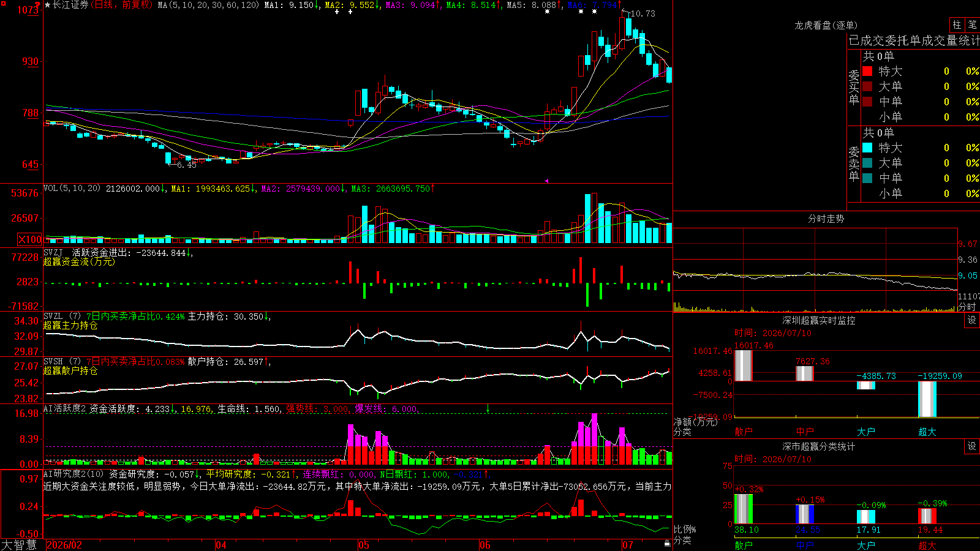Viewport: 980px width, 551px height.
Task: Click the 时间: 2026/07/10 in 实时监控
Action: click(x=772, y=333)
